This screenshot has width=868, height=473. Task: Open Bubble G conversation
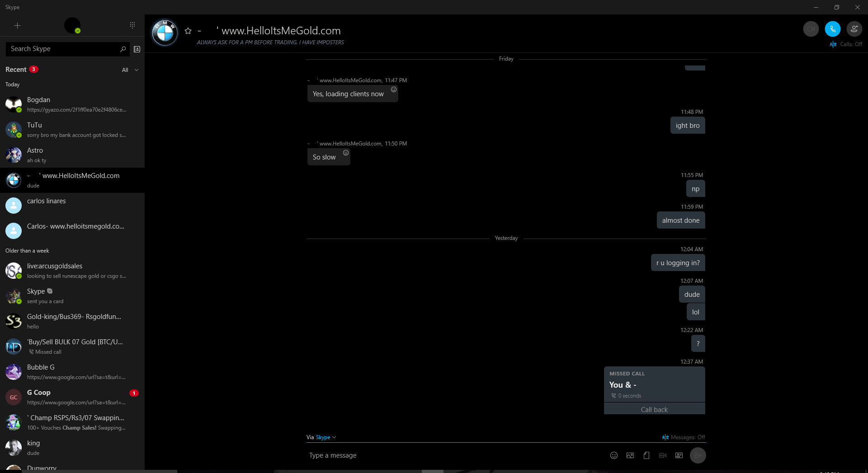[x=72, y=372]
